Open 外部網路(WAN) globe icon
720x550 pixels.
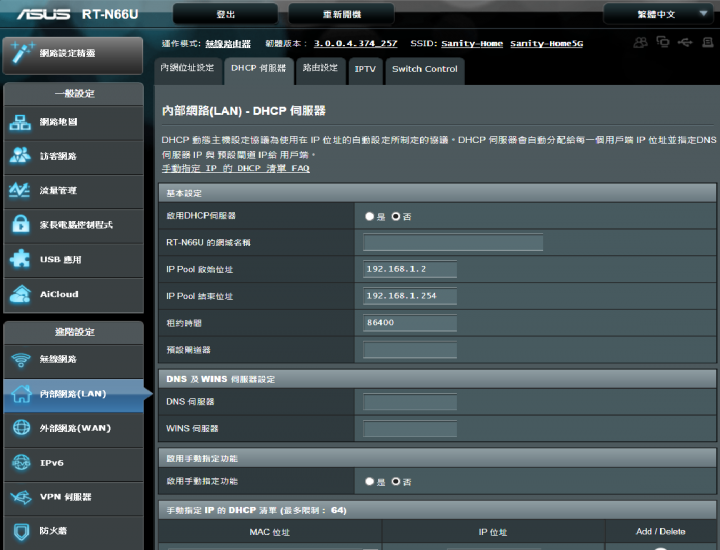[21, 427]
